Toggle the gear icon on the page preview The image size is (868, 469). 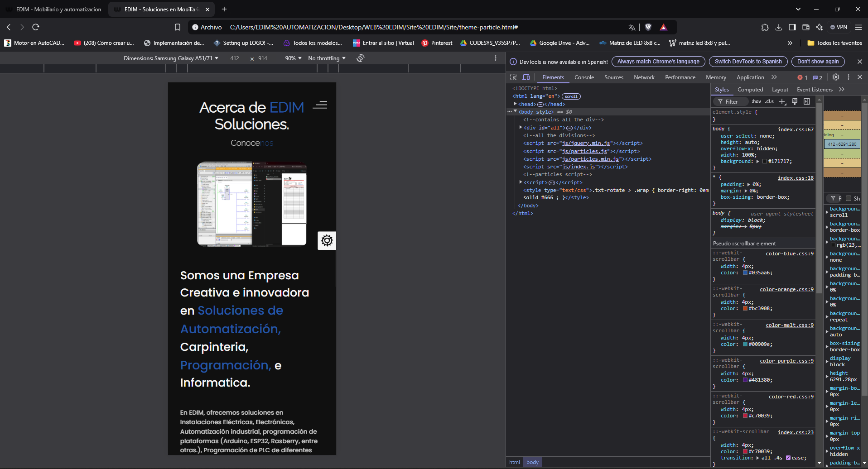click(327, 240)
